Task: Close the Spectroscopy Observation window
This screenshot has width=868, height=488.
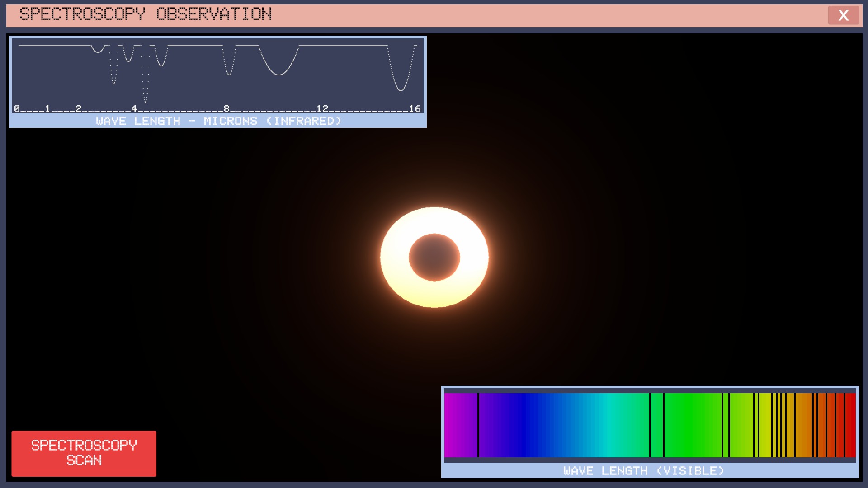Action: tap(843, 15)
